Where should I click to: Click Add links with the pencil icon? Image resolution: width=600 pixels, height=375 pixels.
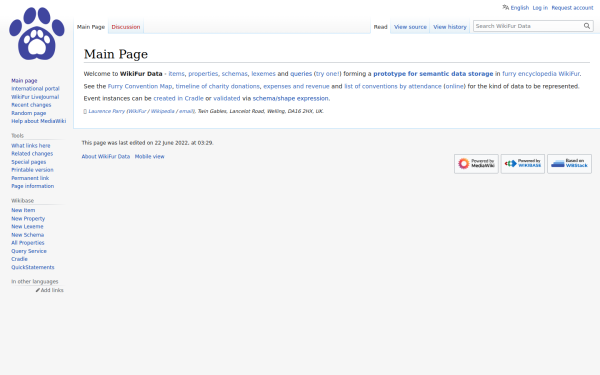coord(50,290)
